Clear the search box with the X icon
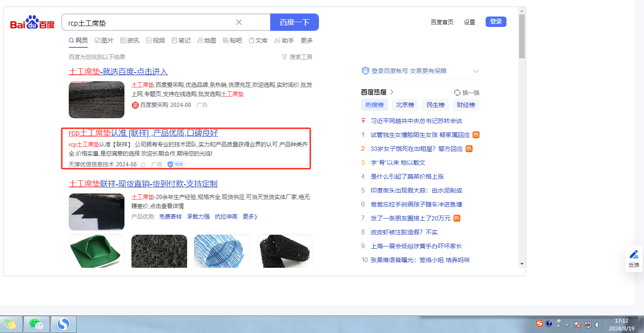The height and width of the screenshot is (333, 644). 239,22
